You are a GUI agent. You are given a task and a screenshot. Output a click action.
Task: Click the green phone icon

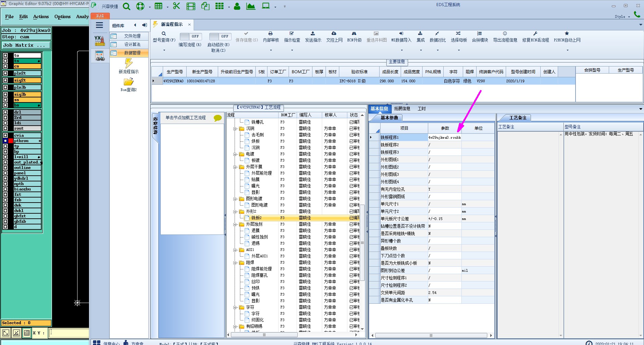(x=637, y=14)
